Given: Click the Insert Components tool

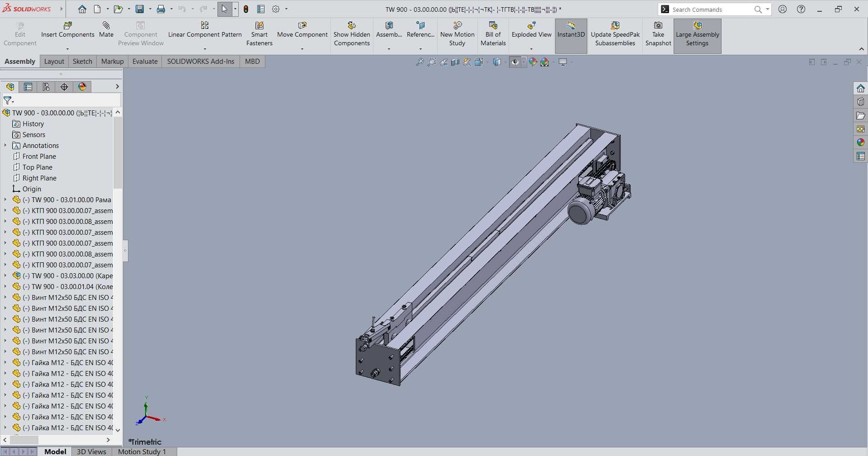Looking at the screenshot, I should [x=68, y=30].
